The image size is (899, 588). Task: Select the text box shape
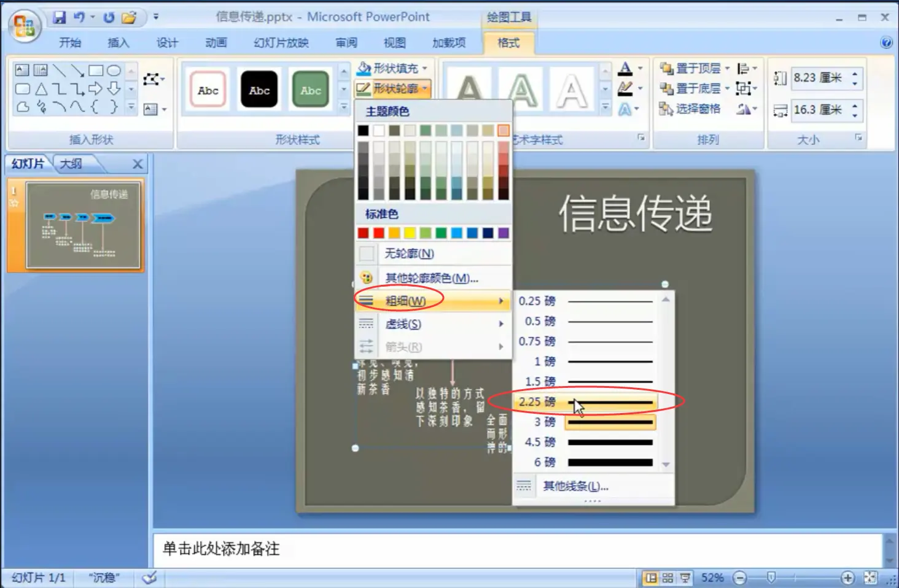(x=22, y=71)
